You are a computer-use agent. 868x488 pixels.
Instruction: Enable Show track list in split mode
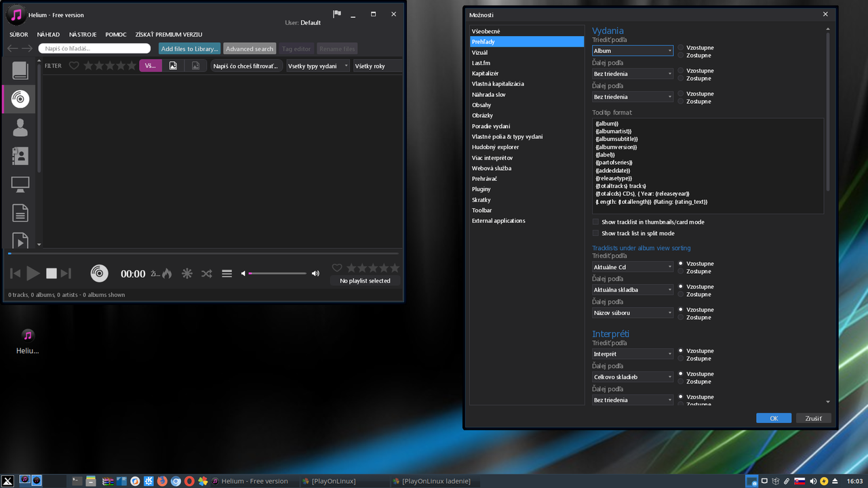[595, 233]
